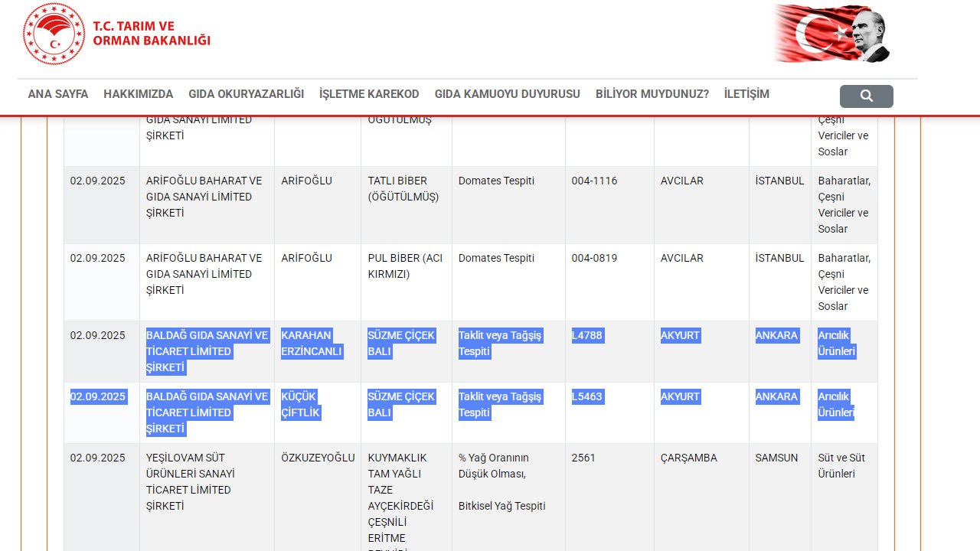Click AVCILAR district in 004-1116 row

point(682,181)
